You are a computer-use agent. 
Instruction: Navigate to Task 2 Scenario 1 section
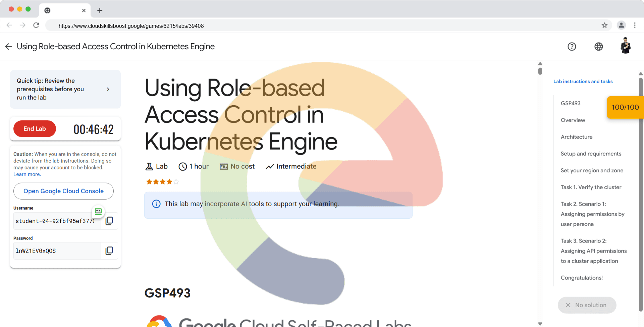tap(593, 214)
